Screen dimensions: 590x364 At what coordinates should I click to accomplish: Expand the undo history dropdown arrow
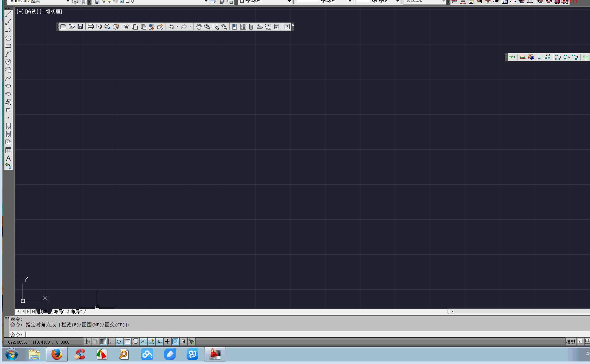point(177,27)
